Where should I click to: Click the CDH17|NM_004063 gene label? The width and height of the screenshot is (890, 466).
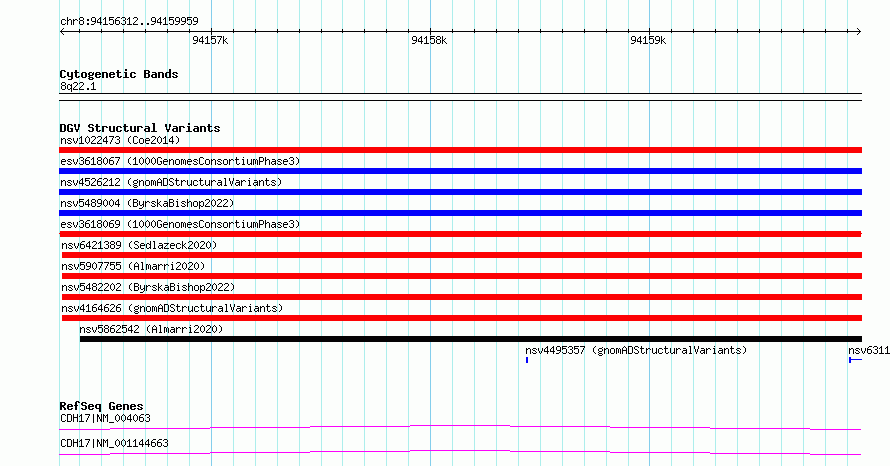pyautogui.click(x=106, y=418)
